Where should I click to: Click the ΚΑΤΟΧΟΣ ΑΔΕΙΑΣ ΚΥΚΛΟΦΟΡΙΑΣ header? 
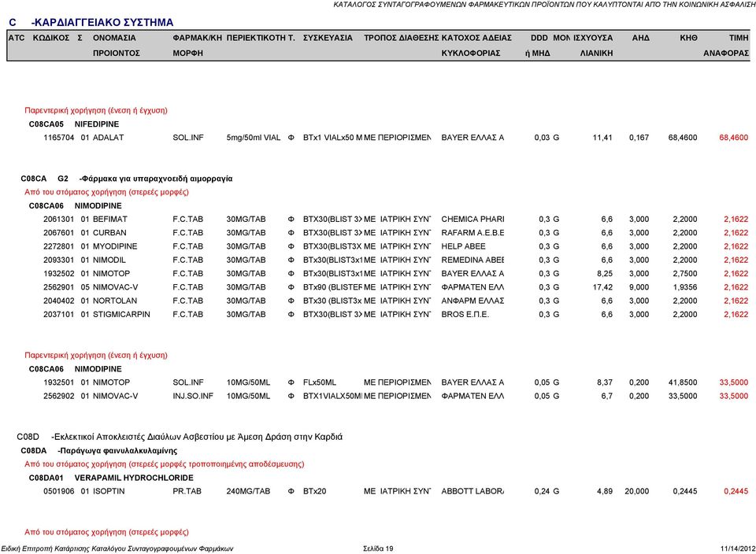coord(476,46)
